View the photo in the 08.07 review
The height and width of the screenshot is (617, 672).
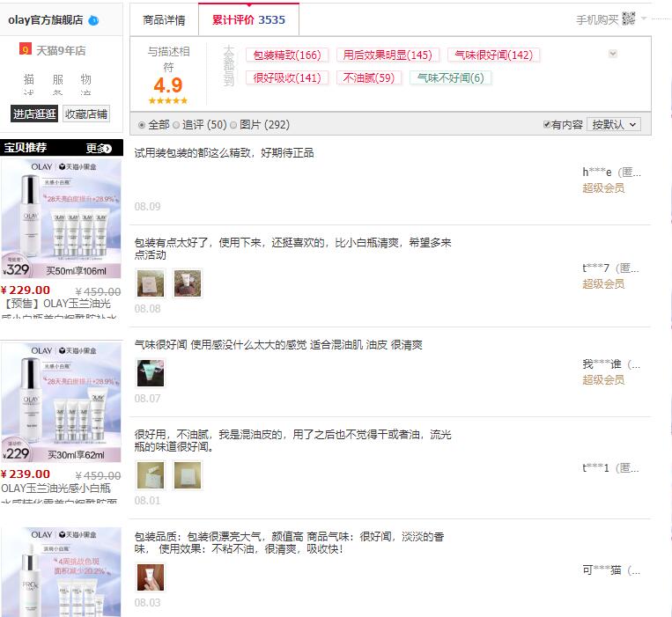(150, 373)
